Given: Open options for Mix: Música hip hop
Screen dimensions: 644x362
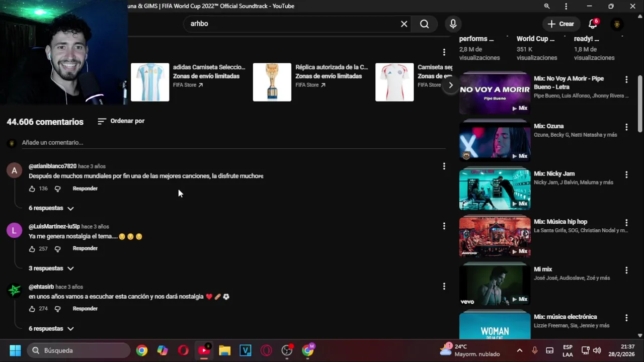Looking at the screenshot, I should [626, 222].
